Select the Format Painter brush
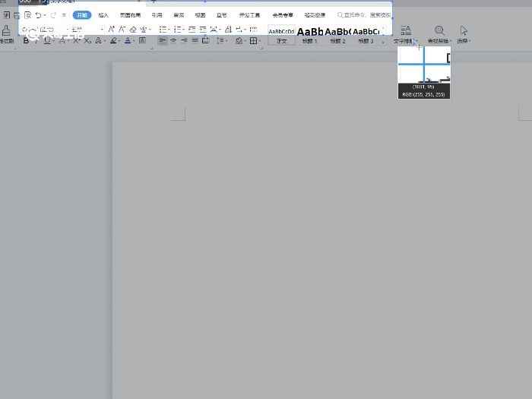This screenshot has height=399, width=532. (x=7, y=35)
